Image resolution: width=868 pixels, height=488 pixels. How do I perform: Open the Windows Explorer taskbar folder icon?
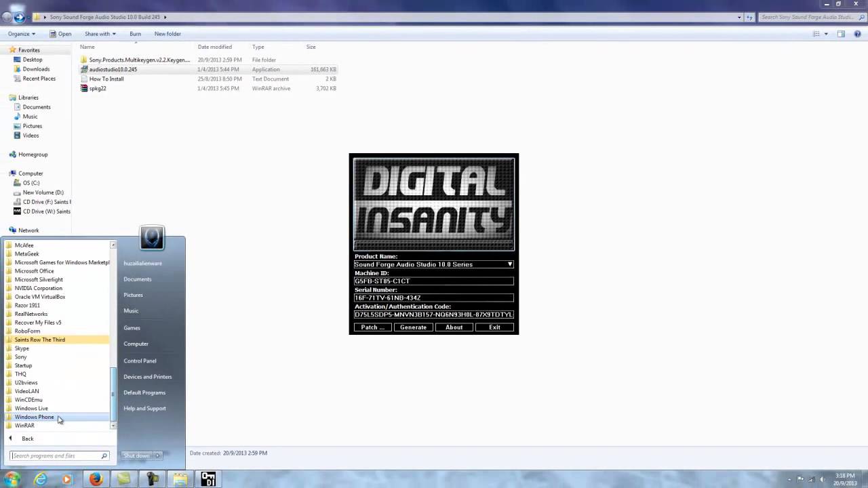(x=180, y=479)
